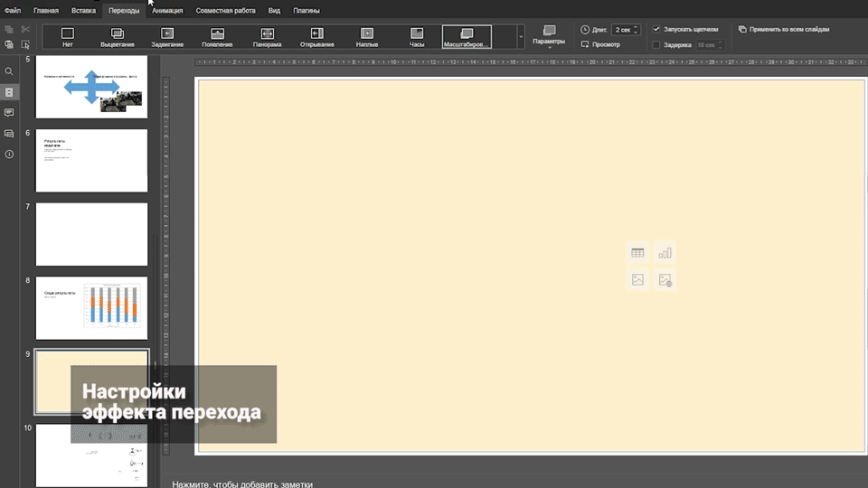Click the duration field showing 2 сек
This screenshot has width=868, height=488.
click(626, 30)
